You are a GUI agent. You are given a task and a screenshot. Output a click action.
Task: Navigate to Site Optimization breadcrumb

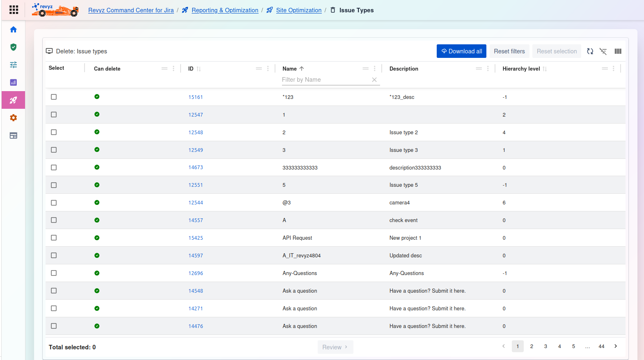pyautogui.click(x=298, y=10)
